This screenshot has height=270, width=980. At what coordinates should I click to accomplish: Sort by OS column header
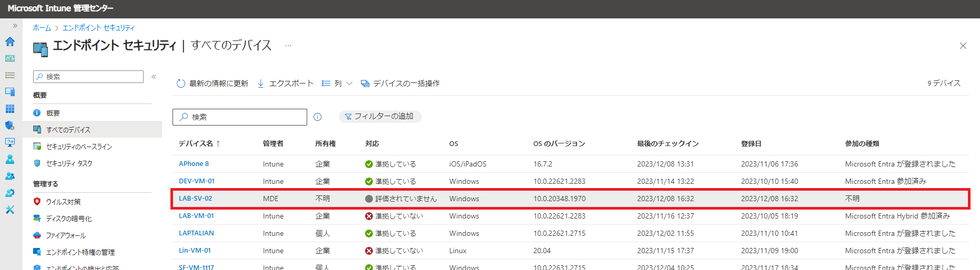453,143
